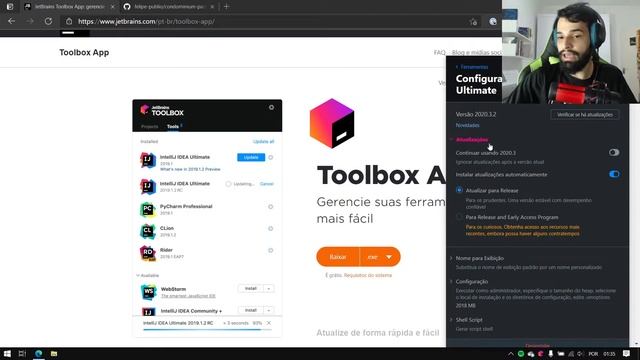Screen dimensions: 640x360
Task: Click the orange Baixar download button
Action: tap(338, 257)
